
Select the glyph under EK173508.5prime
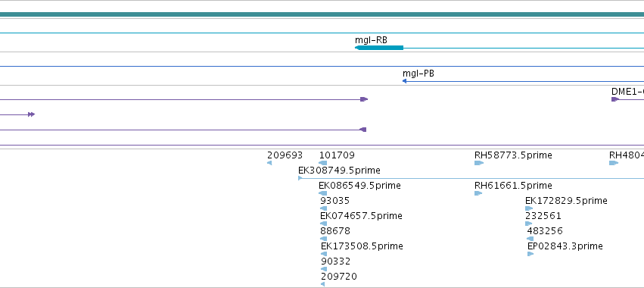click(324, 254)
